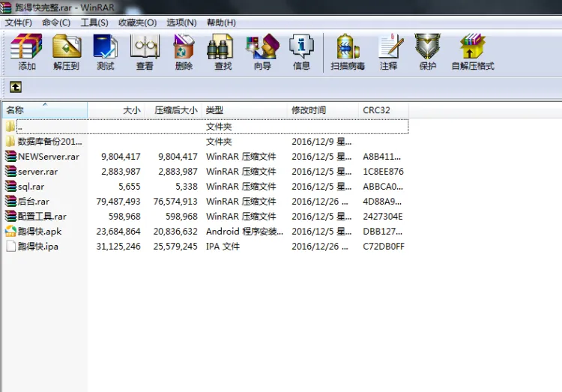
Task: Click the type cell 'IPA 文件'
Action: coord(223,247)
